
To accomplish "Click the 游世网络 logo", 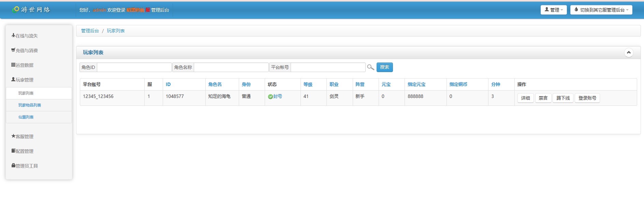I will (31, 10).
